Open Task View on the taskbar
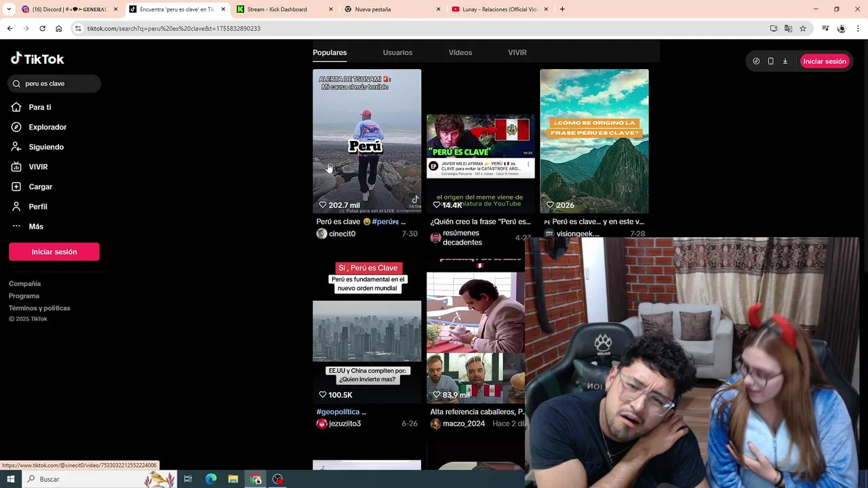Screen dimensions: 868x488 (188, 479)
